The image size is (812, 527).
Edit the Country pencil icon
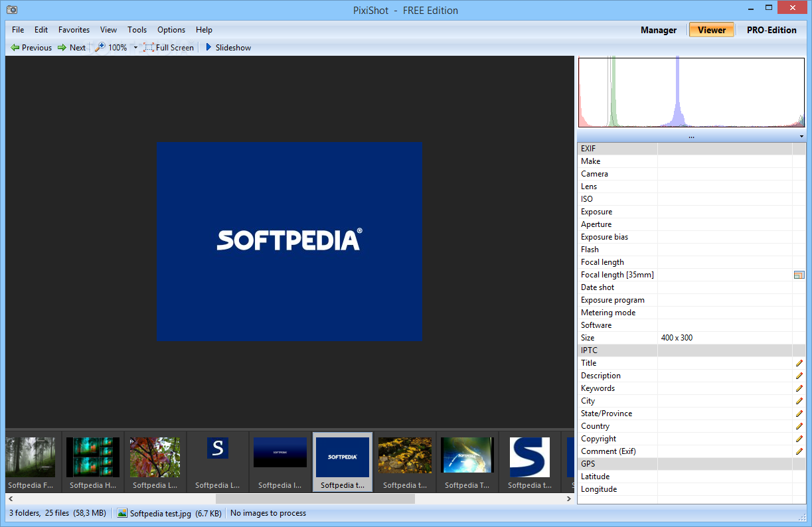pyautogui.click(x=799, y=426)
